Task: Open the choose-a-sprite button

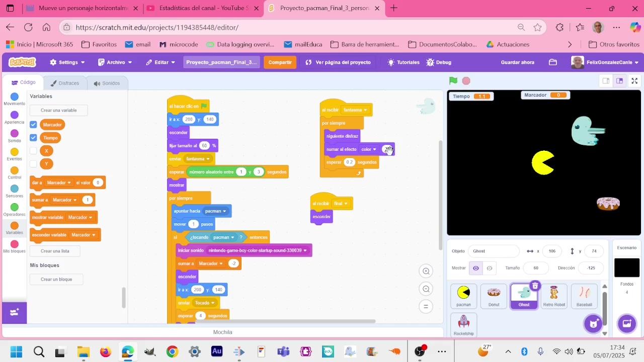Action: 594,323
